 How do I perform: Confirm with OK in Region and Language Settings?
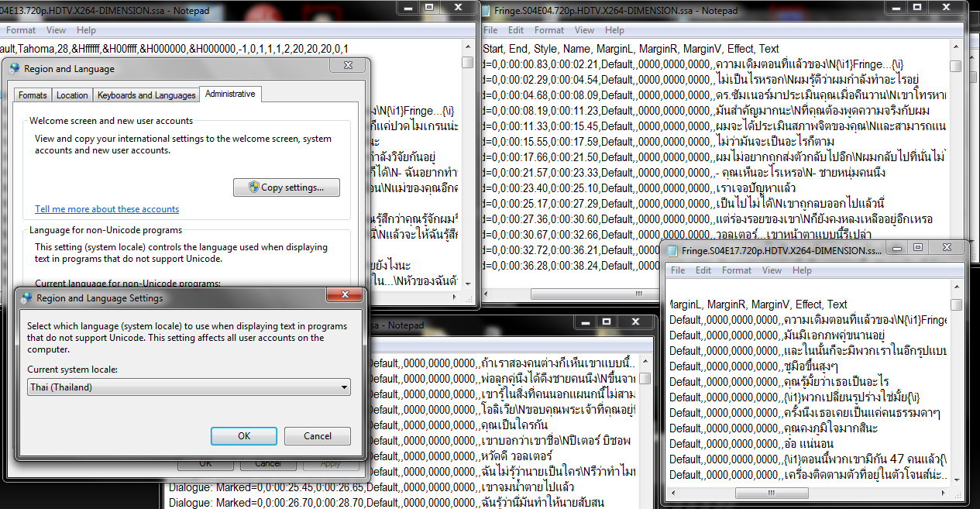[x=244, y=435]
